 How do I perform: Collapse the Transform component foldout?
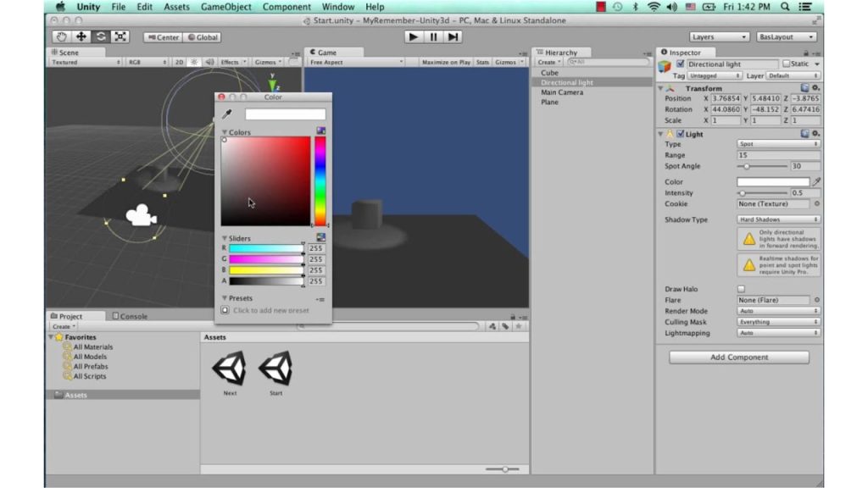point(660,88)
